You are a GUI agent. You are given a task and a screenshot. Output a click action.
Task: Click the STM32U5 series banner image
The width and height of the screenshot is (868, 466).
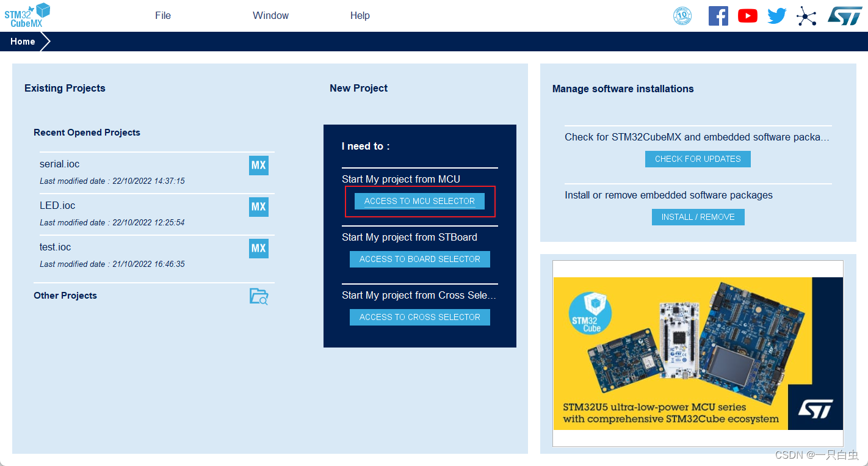coord(698,353)
